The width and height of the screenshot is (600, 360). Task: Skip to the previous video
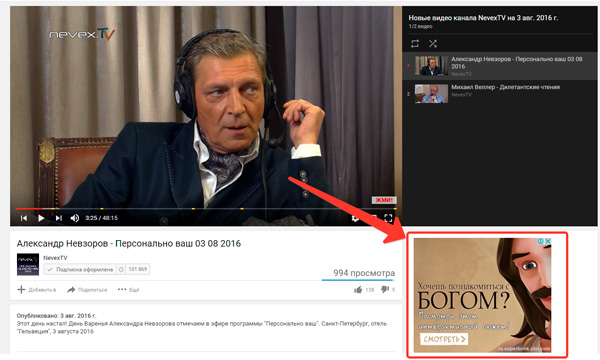coord(24,218)
